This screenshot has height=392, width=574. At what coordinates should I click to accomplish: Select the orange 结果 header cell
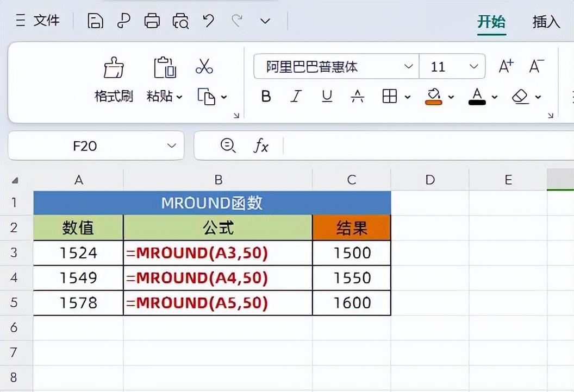tap(352, 227)
